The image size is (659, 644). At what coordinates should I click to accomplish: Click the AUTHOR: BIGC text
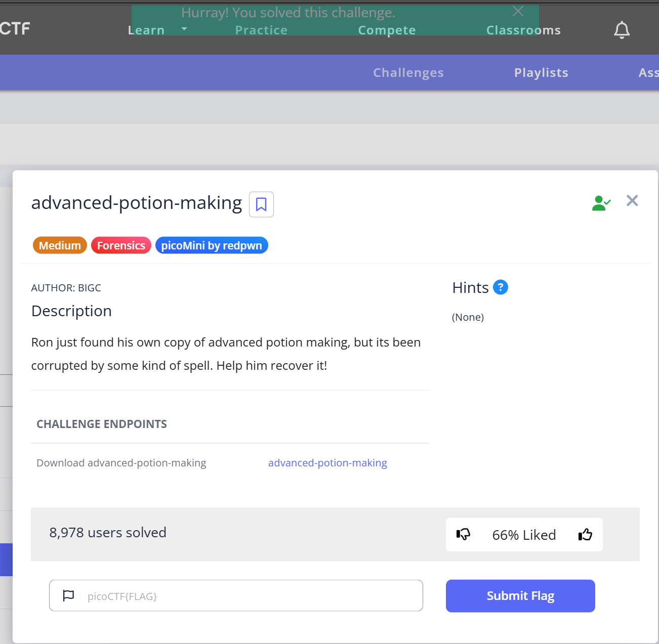tap(66, 288)
